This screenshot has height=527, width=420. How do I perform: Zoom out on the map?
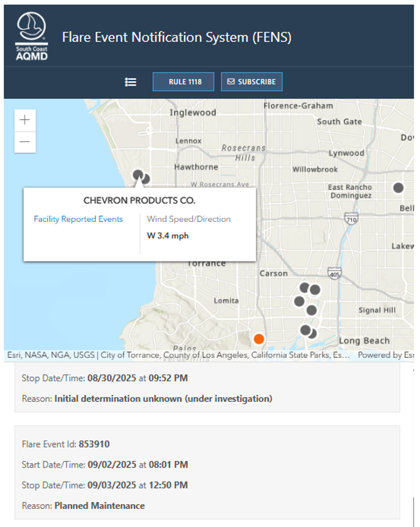coord(25,142)
